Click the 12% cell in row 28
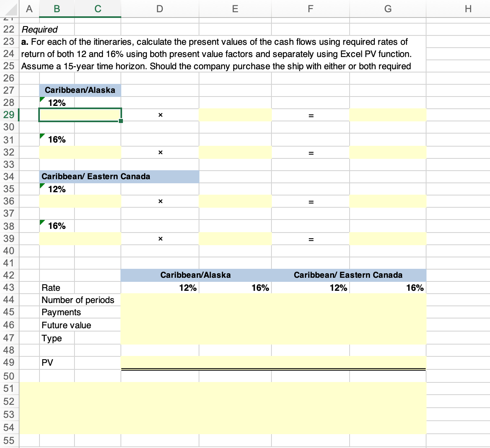 tap(57, 103)
